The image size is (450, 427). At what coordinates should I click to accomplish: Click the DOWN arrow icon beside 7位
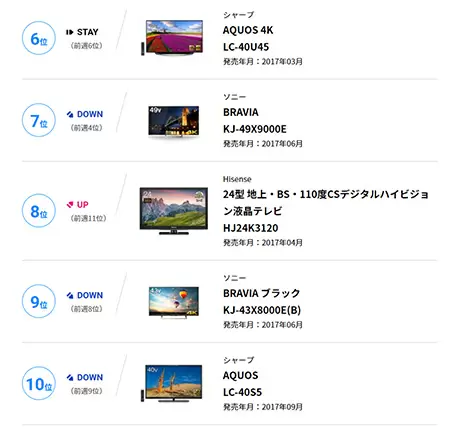[70, 114]
